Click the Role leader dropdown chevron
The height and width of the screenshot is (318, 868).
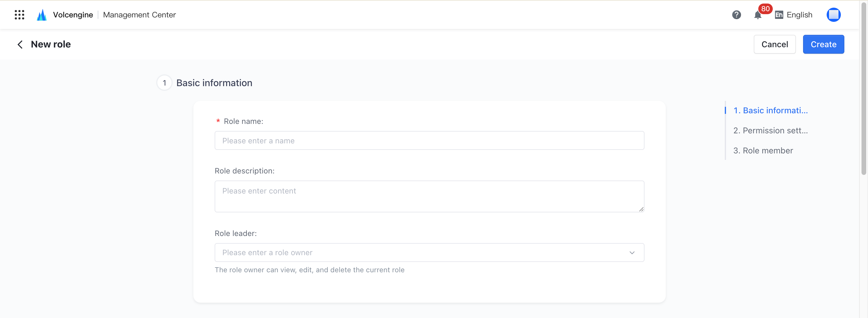[632, 253]
